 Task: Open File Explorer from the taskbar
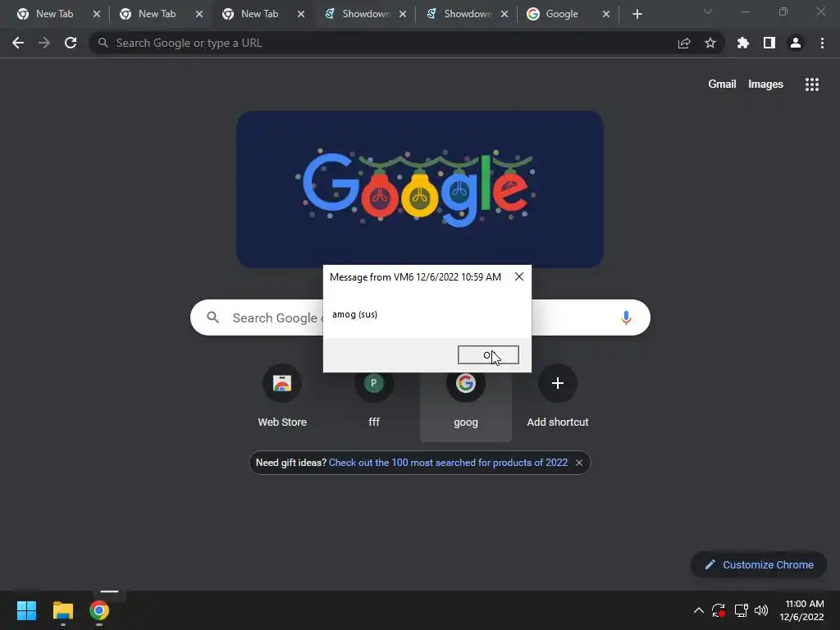point(62,610)
